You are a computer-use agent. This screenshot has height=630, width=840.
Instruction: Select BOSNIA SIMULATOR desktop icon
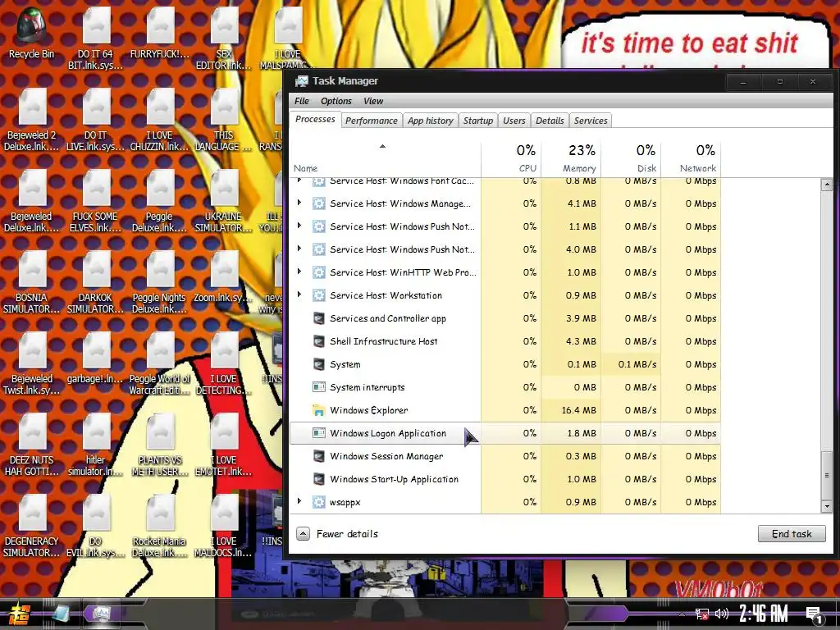point(31,283)
